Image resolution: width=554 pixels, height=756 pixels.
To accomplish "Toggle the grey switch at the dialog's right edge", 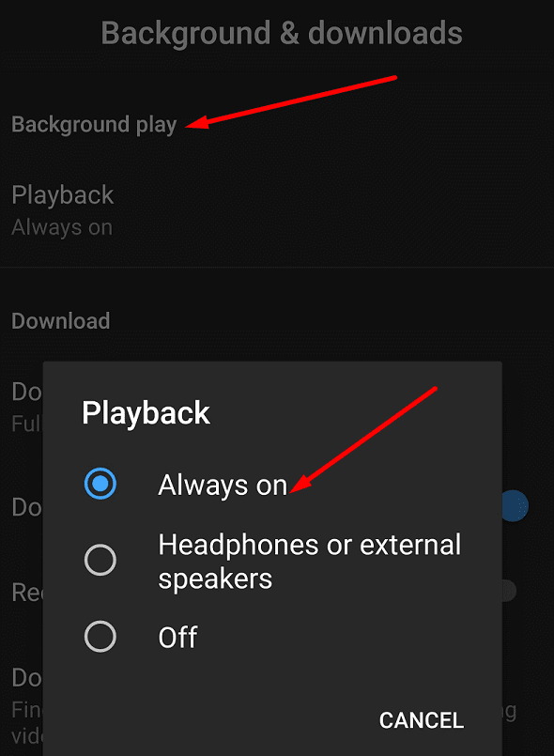I will [509, 591].
